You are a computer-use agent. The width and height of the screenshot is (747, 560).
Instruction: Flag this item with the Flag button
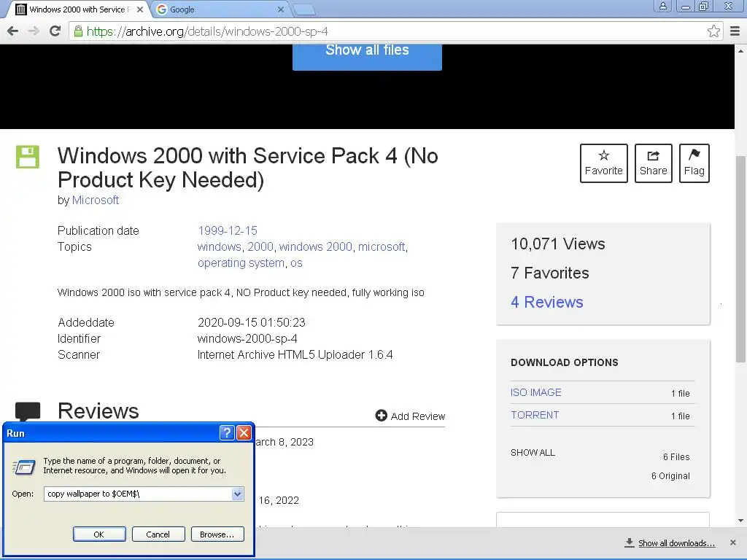click(694, 163)
